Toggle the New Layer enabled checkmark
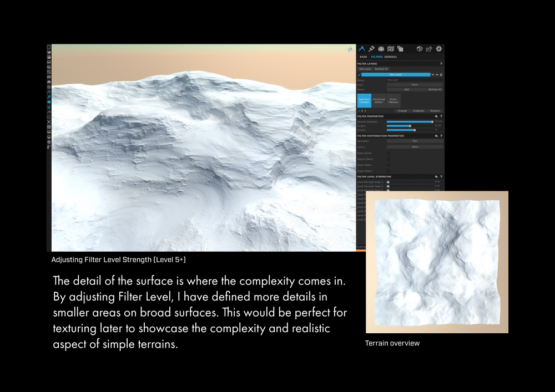 [359, 74]
